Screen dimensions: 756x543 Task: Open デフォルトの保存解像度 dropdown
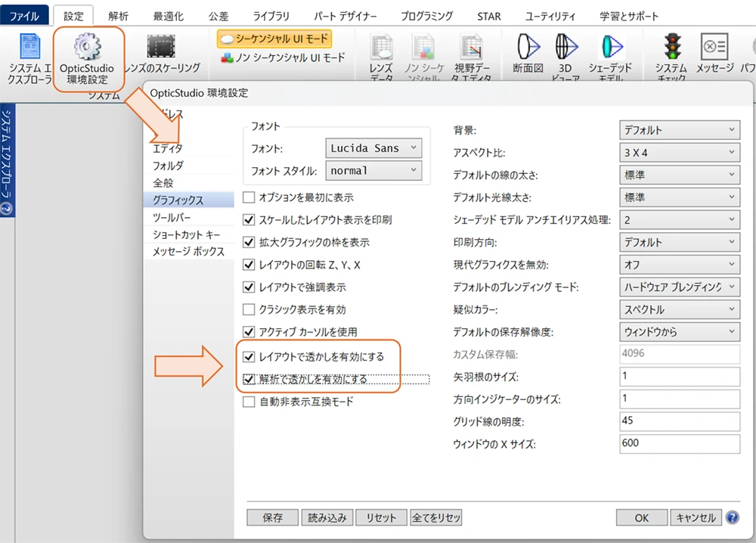tap(680, 332)
